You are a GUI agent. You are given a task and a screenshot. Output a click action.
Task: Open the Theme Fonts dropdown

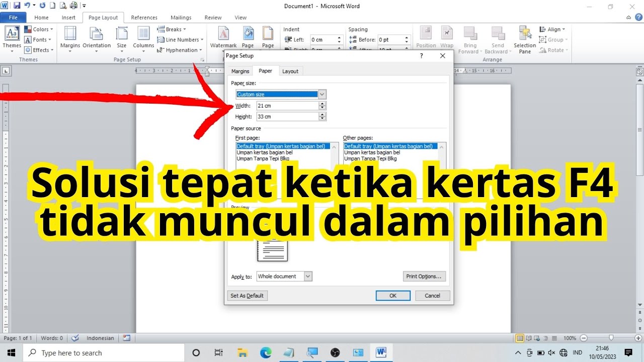(x=38, y=40)
